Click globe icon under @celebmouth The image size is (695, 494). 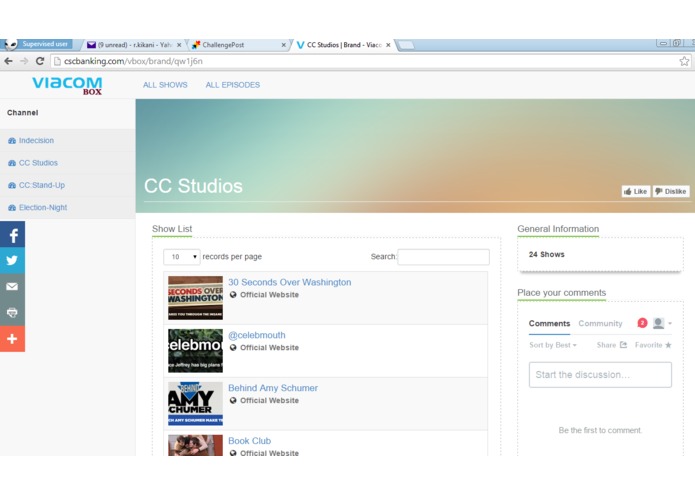(233, 347)
